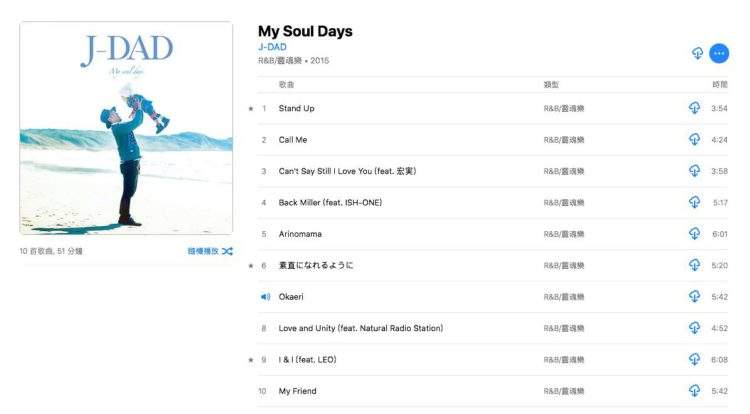Click the shuffle playback icon
Screen dimensions: 750x414
click(x=227, y=251)
